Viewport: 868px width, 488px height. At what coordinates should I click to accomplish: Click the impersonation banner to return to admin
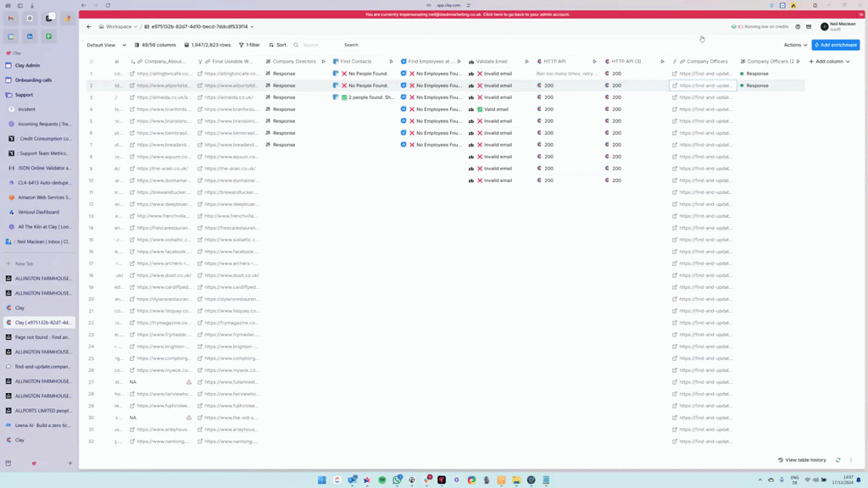(467, 14)
